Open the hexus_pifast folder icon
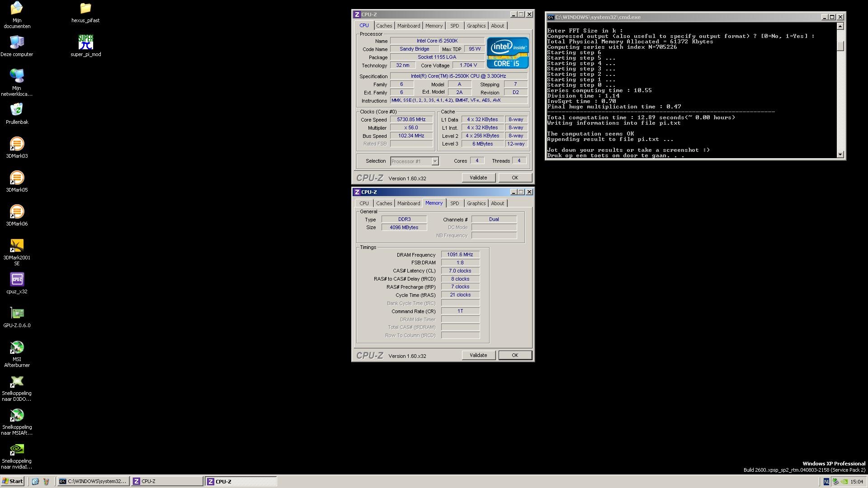 pyautogui.click(x=85, y=9)
